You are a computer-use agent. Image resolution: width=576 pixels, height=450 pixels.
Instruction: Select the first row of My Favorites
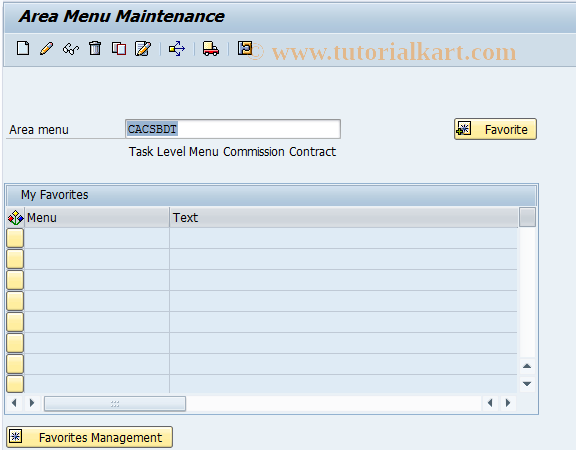tap(15, 238)
